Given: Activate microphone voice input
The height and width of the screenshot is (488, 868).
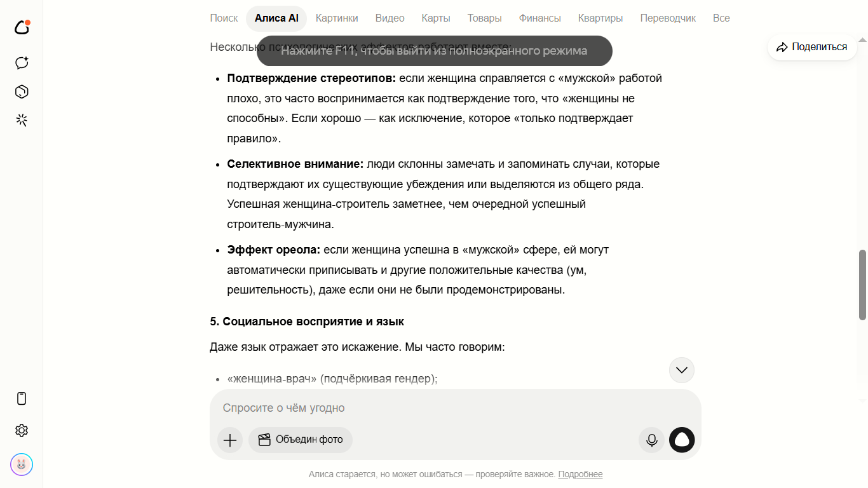Looking at the screenshot, I should 651,440.
